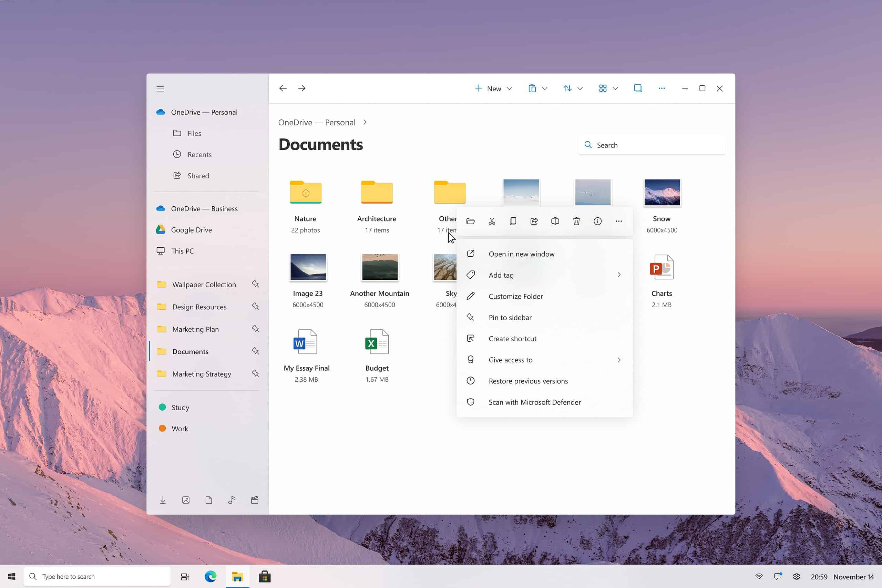Select Customize Folder option

pos(516,296)
